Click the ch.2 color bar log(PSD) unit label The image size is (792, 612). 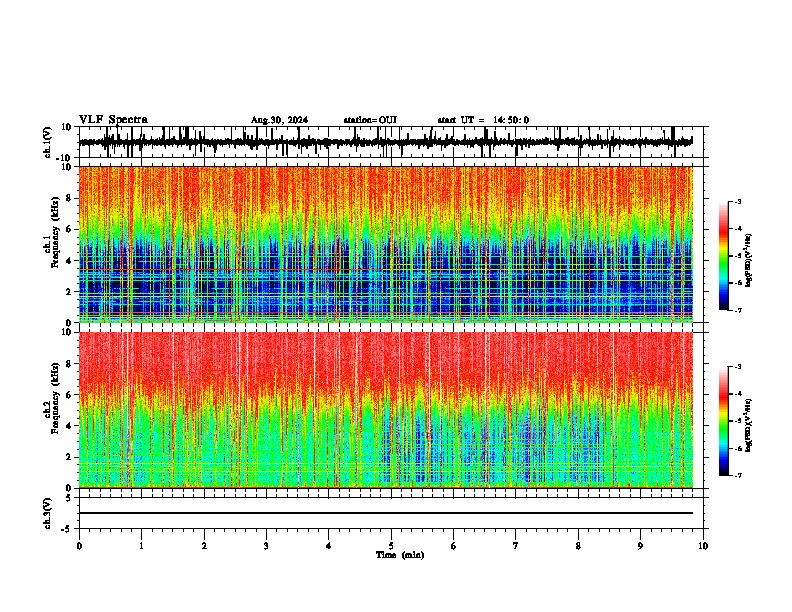749,425
